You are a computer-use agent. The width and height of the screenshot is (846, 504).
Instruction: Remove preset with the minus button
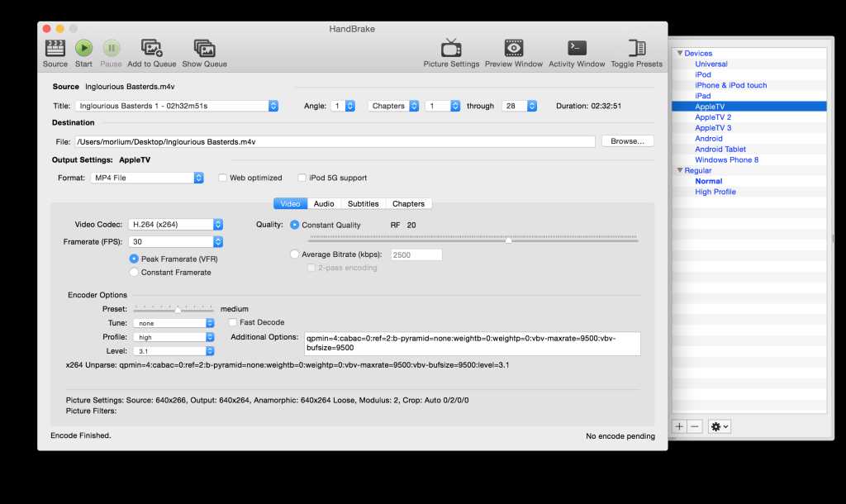coord(695,426)
